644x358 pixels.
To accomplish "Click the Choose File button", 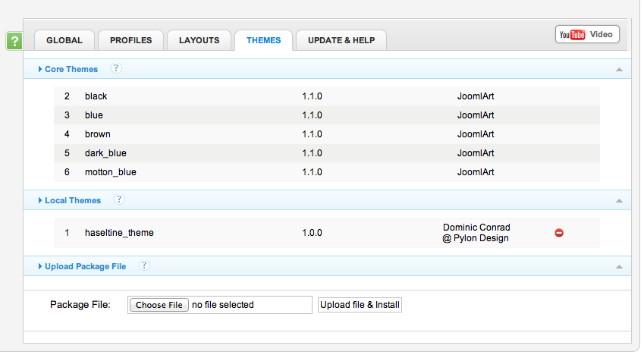I will [x=159, y=305].
